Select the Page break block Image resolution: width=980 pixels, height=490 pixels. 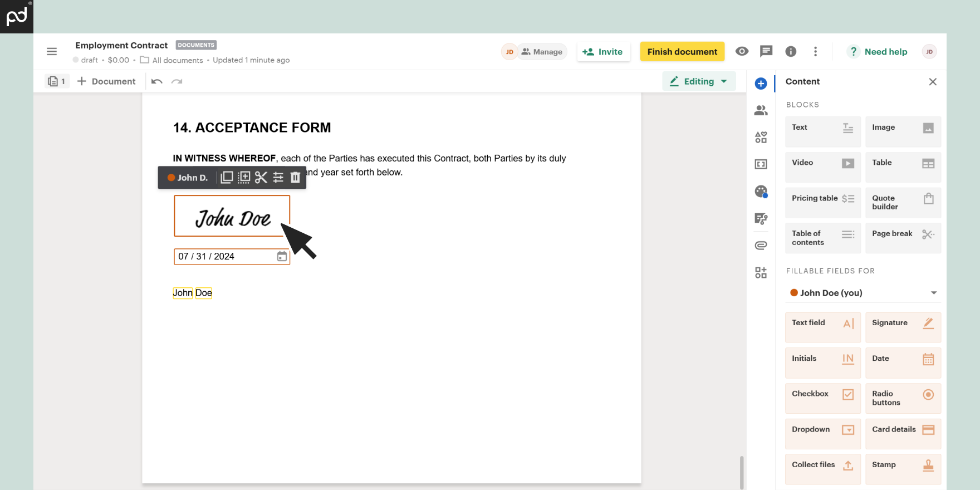(903, 238)
